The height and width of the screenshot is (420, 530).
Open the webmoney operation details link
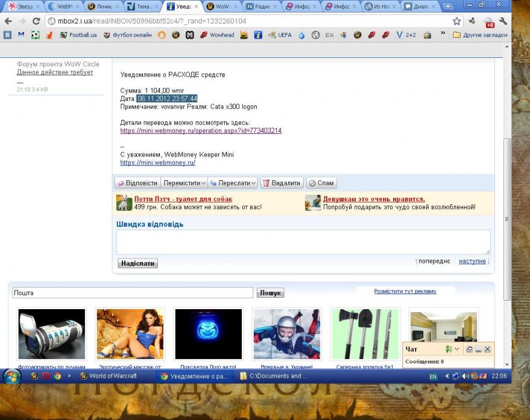201,130
